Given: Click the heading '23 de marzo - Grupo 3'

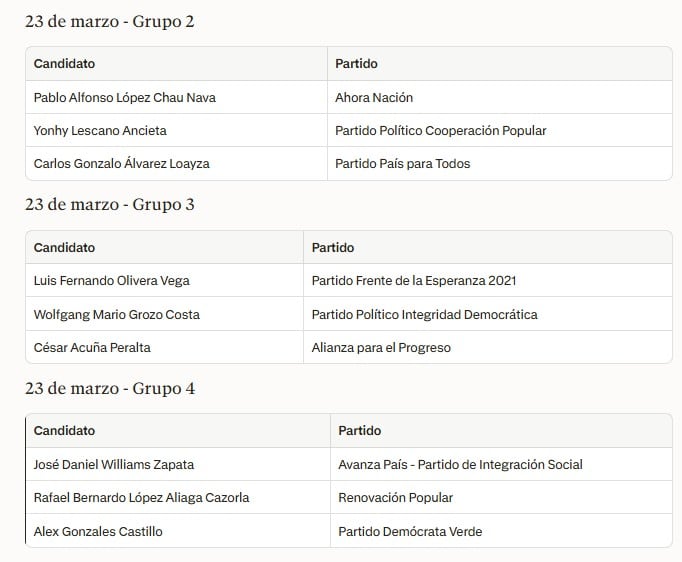Looking at the screenshot, I should [x=110, y=204].
